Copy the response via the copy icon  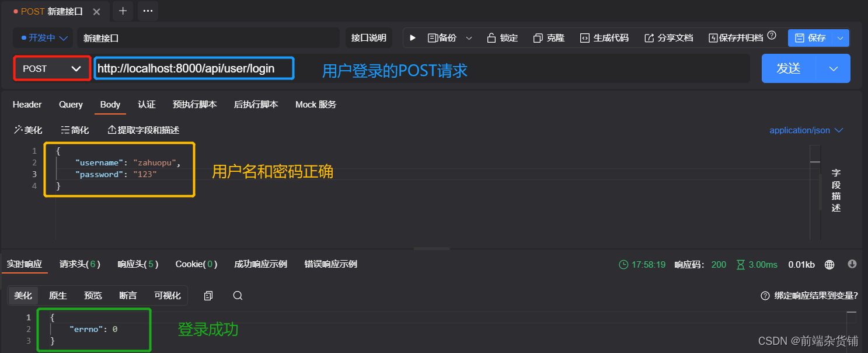click(x=208, y=296)
